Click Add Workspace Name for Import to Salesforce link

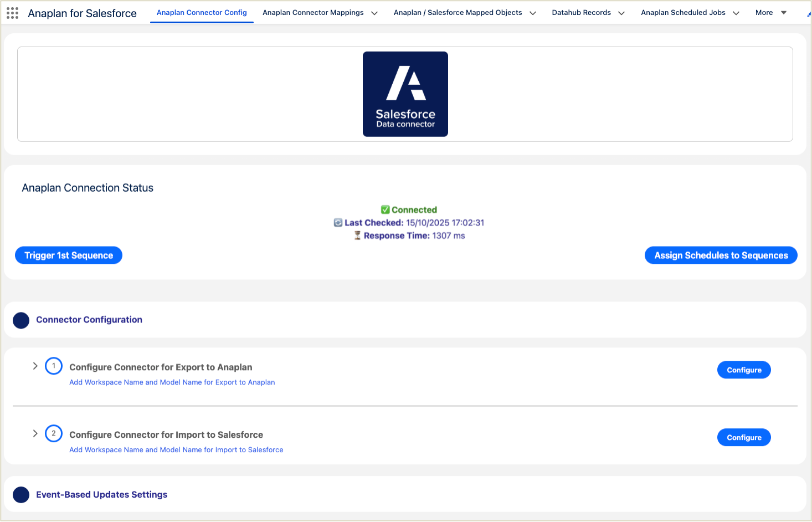pyautogui.click(x=176, y=450)
